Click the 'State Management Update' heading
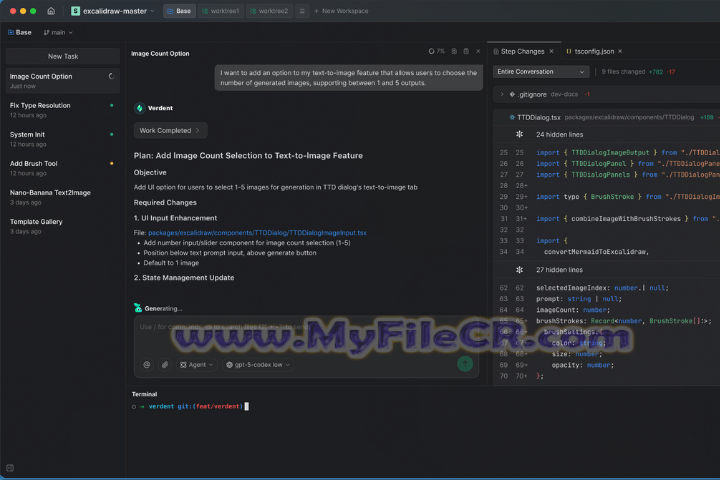 184,277
